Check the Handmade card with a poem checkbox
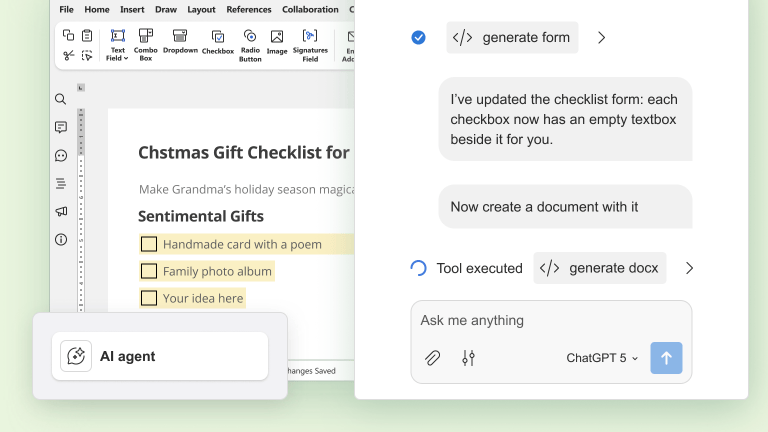 point(149,244)
